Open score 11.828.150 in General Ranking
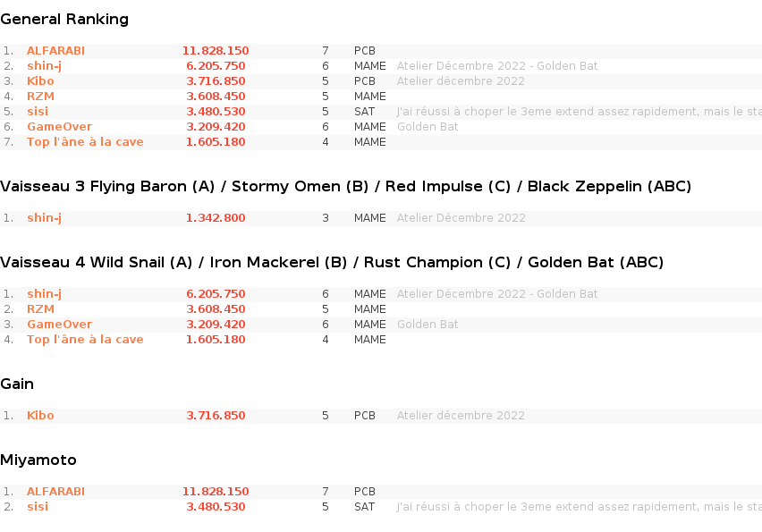This screenshot has height=532, width=762. (216, 51)
